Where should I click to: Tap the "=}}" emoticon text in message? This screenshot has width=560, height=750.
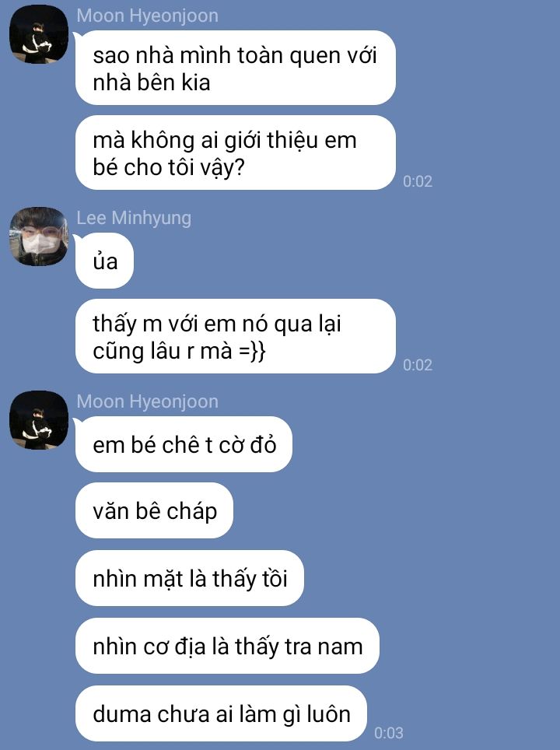point(251,351)
